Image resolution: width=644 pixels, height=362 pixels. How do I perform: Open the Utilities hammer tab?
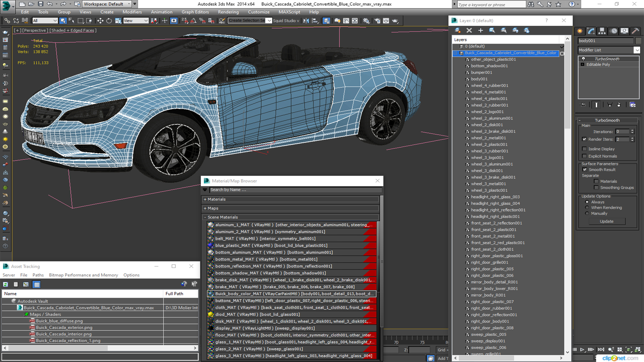[635, 31]
